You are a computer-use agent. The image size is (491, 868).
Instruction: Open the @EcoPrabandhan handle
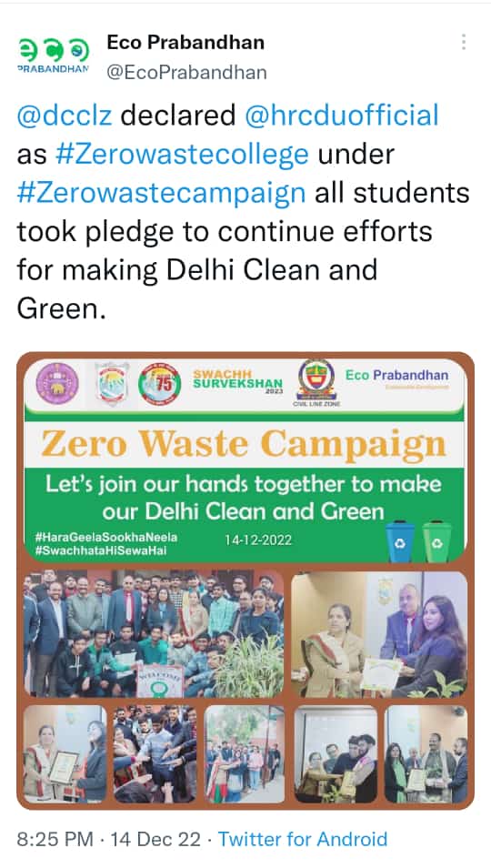[186, 73]
